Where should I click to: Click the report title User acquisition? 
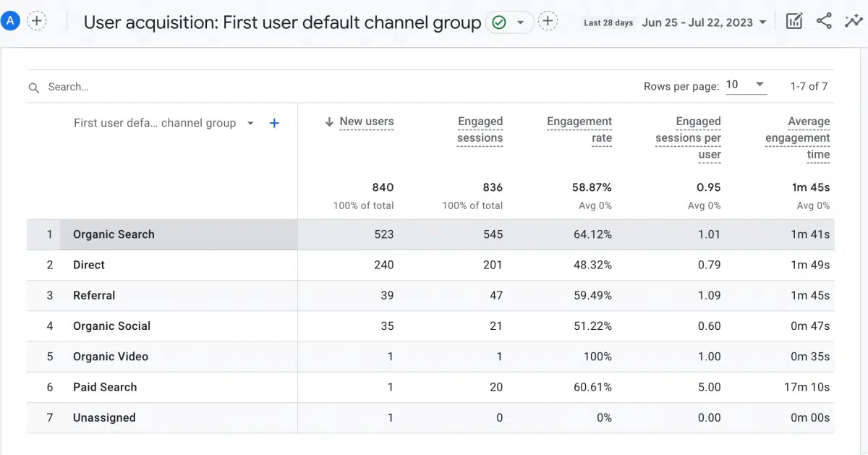coord(282,23)
